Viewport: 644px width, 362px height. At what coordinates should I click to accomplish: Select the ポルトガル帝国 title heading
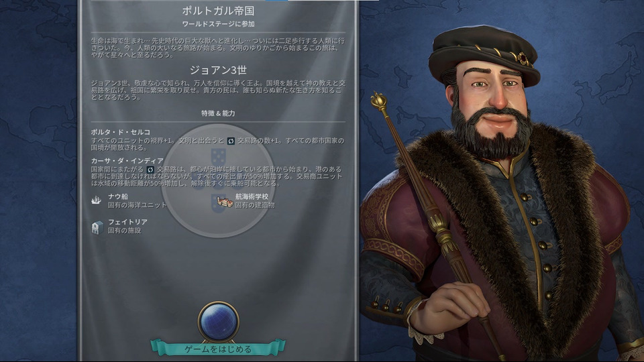[218, 11]
